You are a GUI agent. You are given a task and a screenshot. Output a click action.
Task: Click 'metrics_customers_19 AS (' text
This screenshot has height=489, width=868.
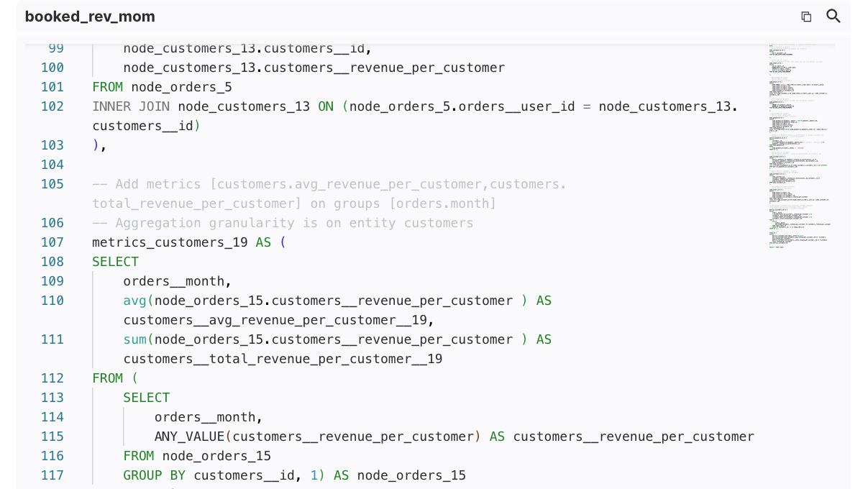189,242
